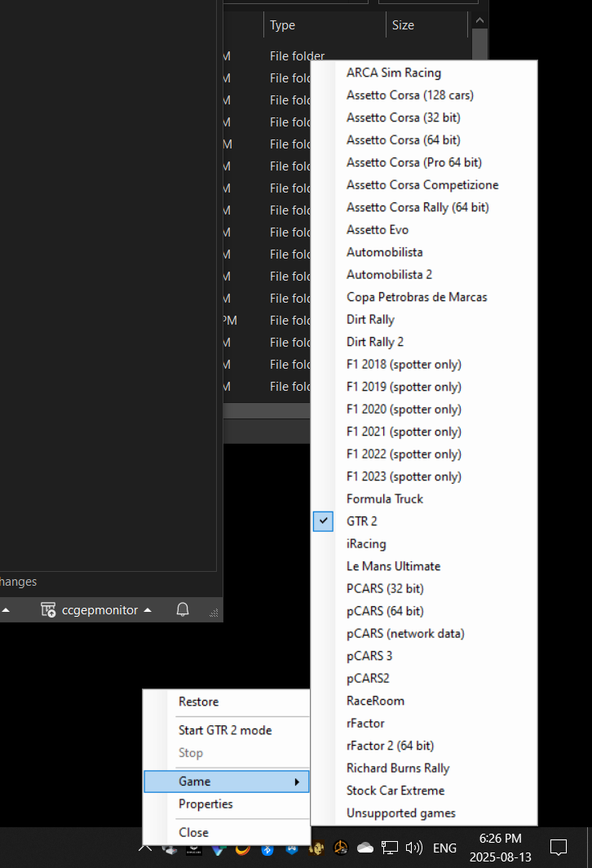This screenshot has height=868, width=592.
Task: Open Properties from the tray menu
Action: (226, 804)
